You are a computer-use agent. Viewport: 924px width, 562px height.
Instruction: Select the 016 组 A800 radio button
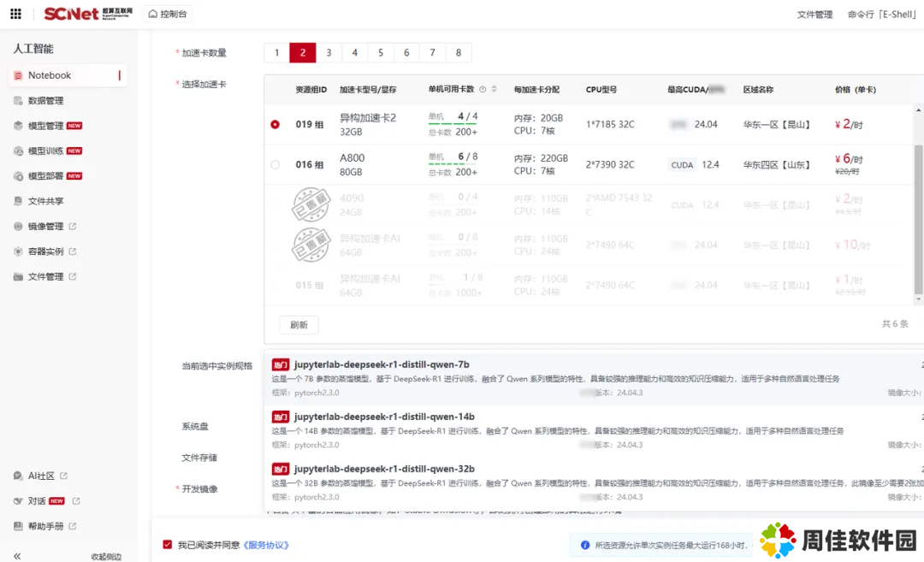pyautogui.click(x=275, y=164)
